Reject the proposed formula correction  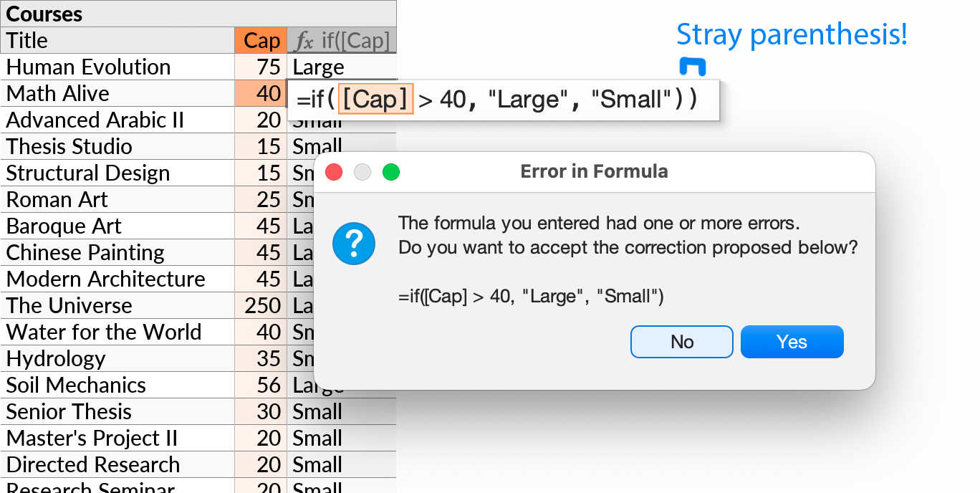[x=681, y=342]
